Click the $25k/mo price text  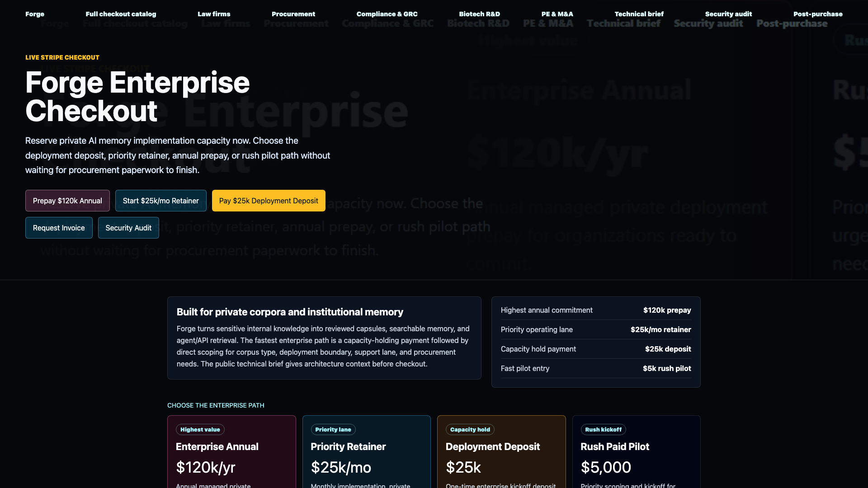point(341,467)
